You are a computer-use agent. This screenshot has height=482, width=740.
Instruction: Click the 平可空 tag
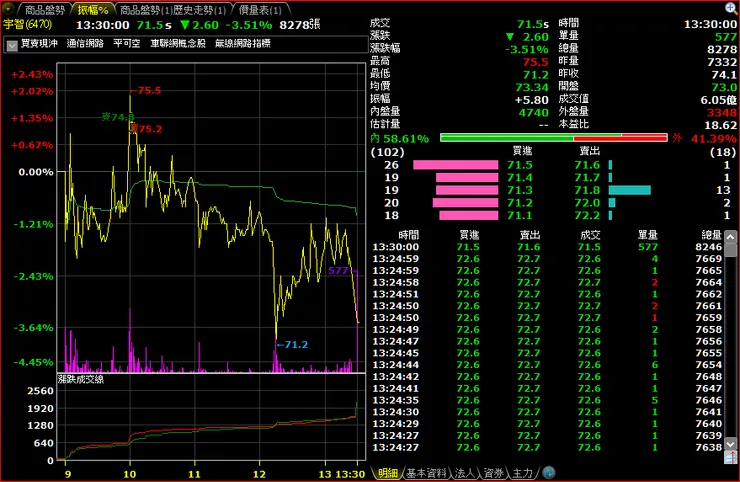127,43
